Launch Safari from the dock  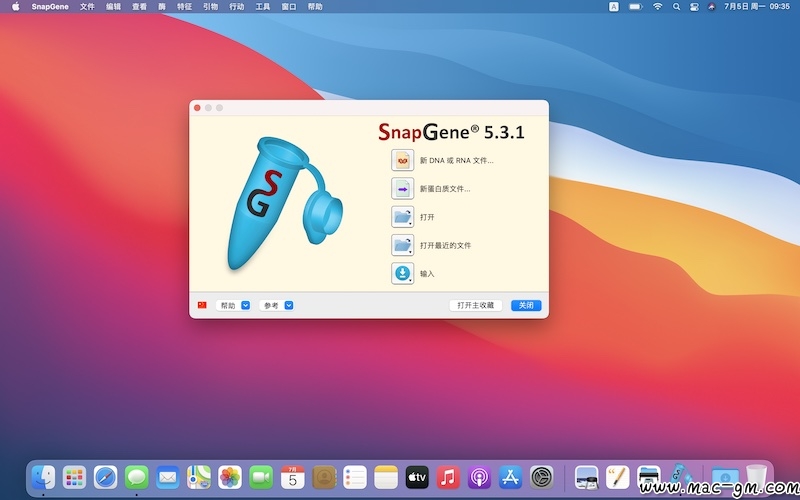click(x=106, y=478)
